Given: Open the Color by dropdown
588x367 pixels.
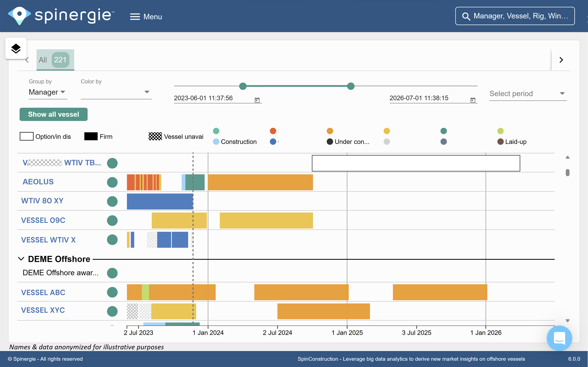Looking at the screenshot, I should click(x=116, y=92).
